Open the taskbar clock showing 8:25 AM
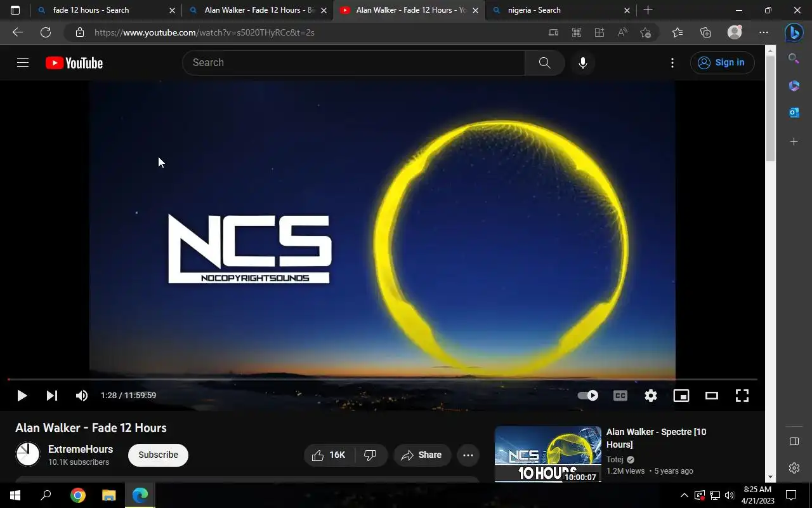 [x=758, y=495]
